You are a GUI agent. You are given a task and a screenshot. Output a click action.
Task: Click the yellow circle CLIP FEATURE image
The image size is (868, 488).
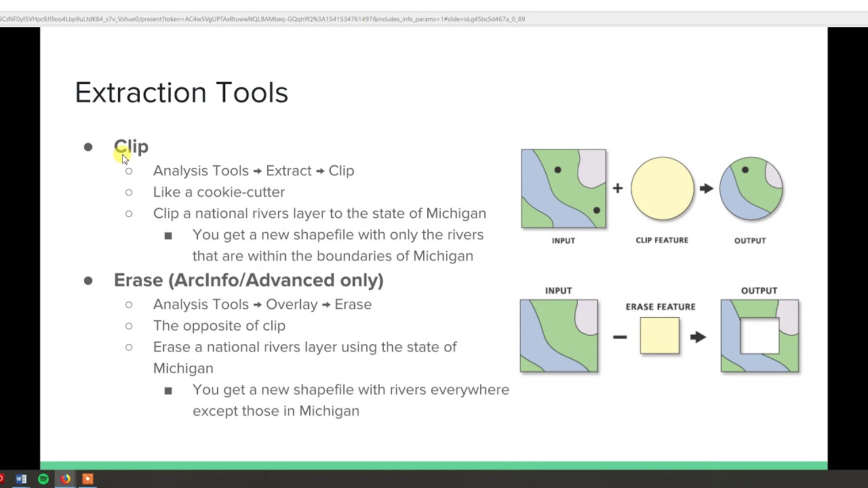(663, 188)
